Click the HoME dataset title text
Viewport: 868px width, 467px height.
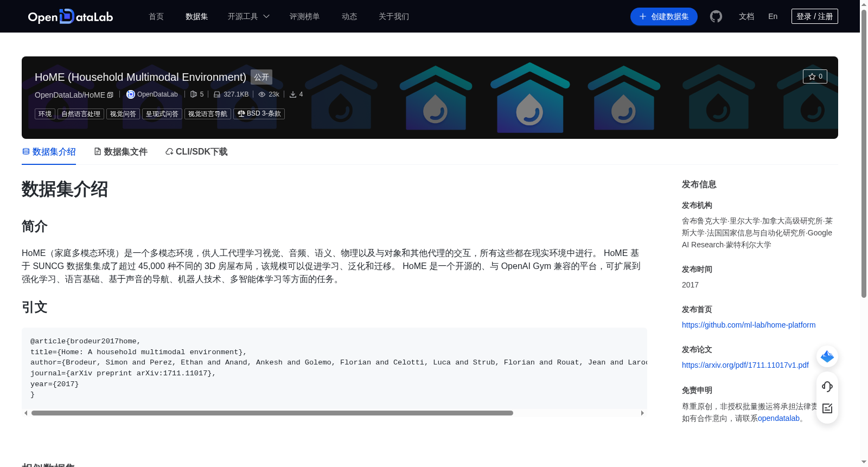141,77
